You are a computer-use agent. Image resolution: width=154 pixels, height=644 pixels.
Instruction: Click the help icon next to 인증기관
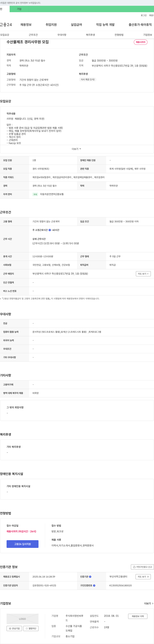(x=90, y=577)
